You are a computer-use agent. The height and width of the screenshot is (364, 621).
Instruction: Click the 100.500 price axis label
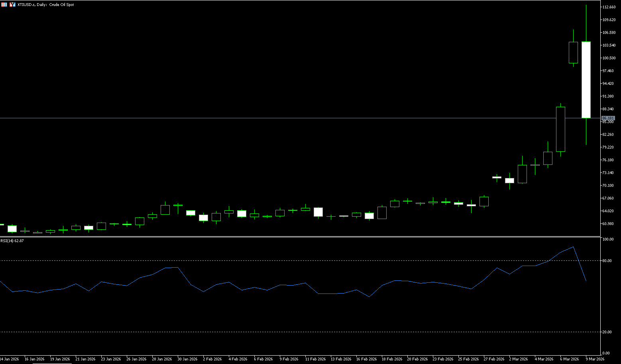609,58
